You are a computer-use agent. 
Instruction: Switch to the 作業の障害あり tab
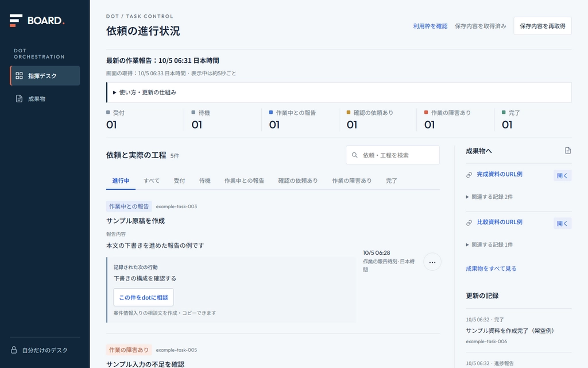(352, 181)
